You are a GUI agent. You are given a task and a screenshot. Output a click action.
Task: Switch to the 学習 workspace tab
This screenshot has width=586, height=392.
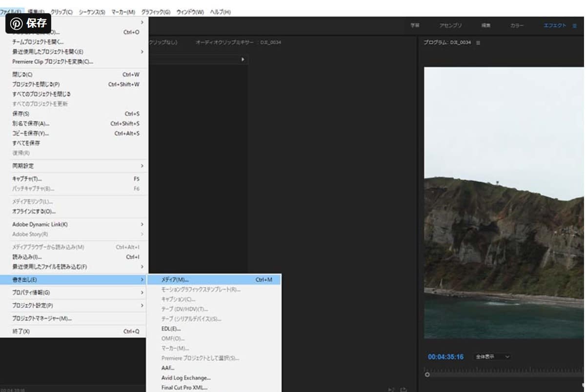[x=415, y=26]
